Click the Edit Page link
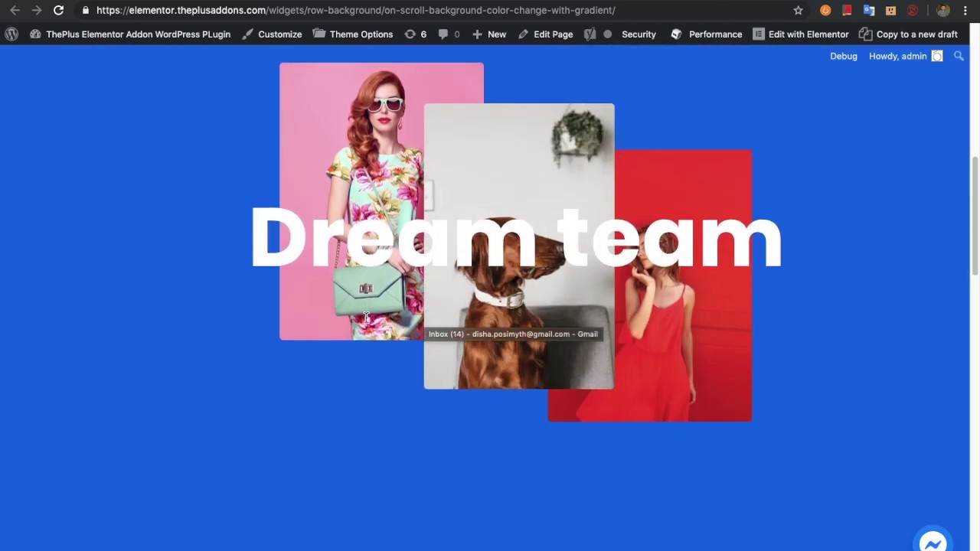Screen dimensions: 980x551 point(545,34)
